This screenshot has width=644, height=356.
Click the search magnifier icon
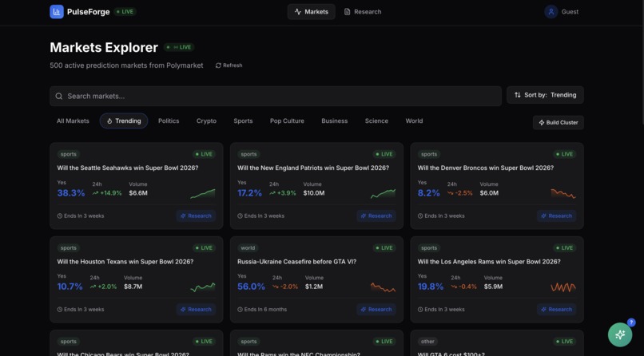[x=59, y=96]
